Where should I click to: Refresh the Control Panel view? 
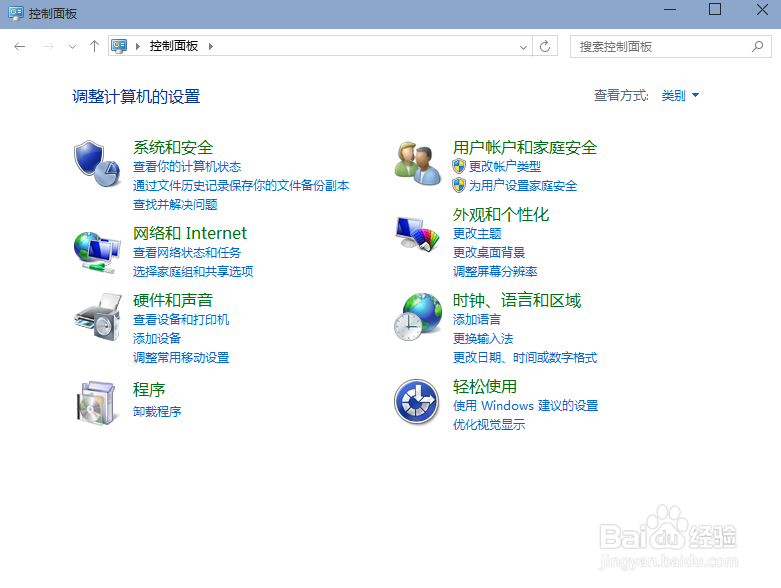click(545, 46)
